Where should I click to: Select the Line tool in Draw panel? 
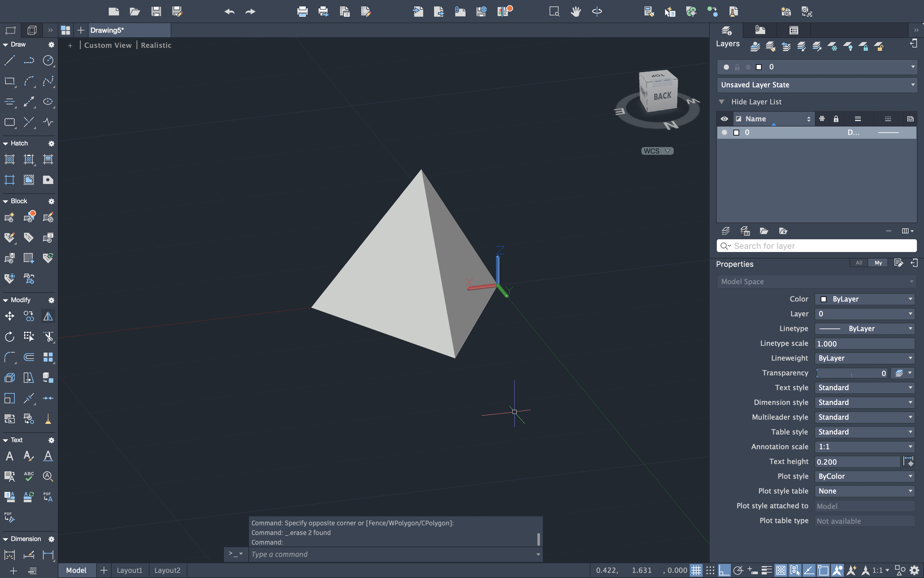(x=10, y=60)
